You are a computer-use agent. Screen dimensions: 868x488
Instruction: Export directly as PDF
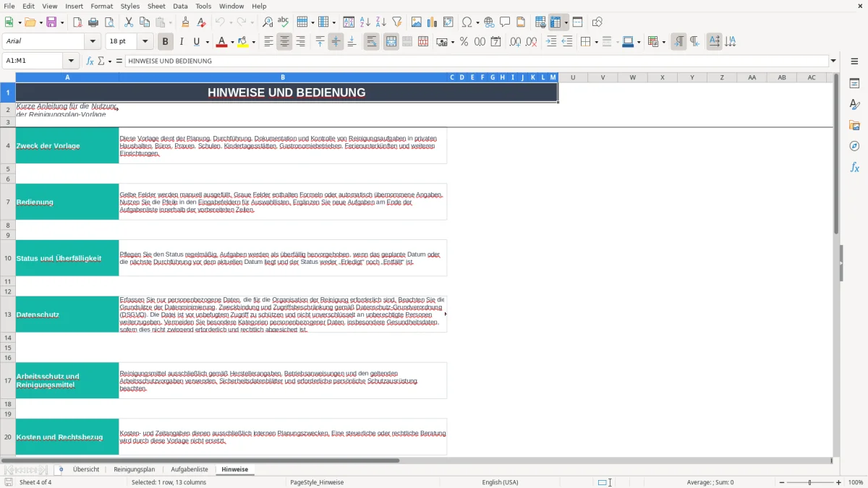(x=77, y=22)
